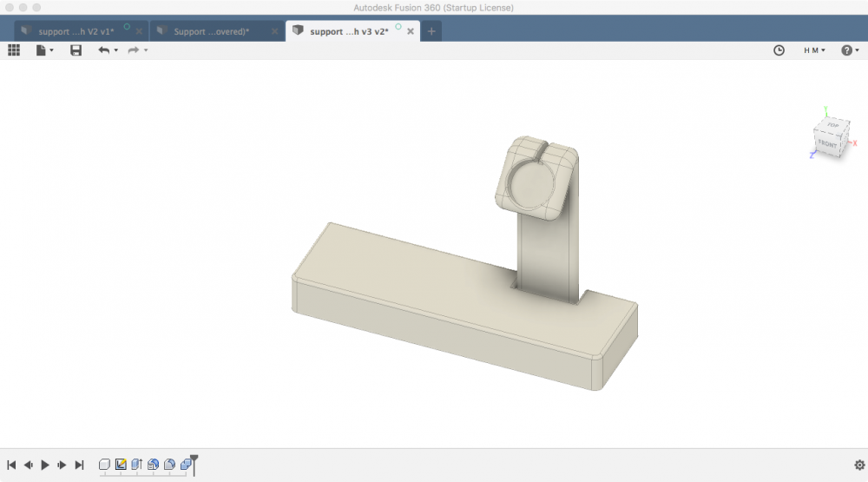Viewport: 868px width, 482px height.
Task: Close the support ...h V2 v1* tab
Action: 139,31
